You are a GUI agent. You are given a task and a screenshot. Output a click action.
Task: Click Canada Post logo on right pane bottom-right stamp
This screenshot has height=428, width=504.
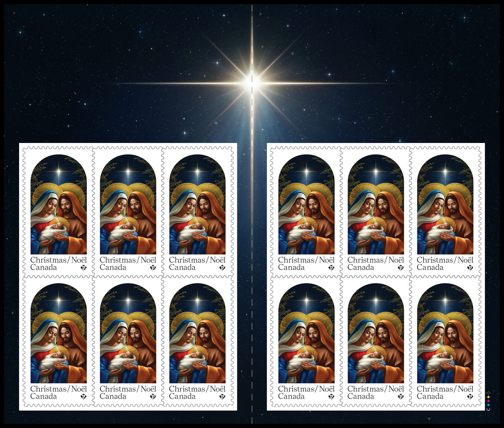point(470,397)
